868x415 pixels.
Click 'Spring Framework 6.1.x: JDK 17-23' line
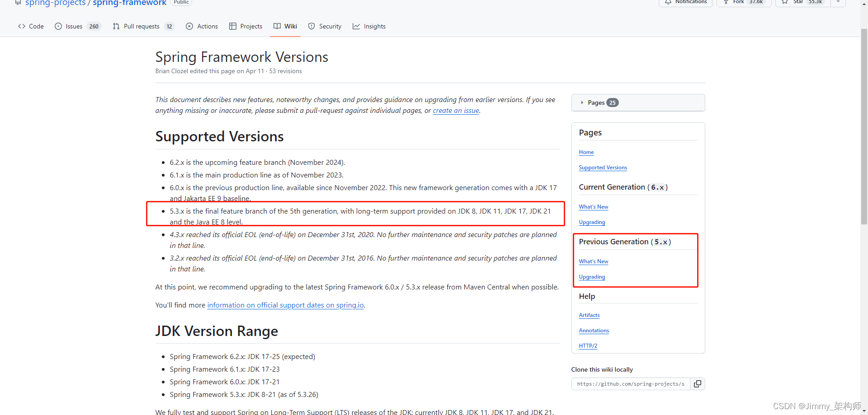click(x=225, y=369)
